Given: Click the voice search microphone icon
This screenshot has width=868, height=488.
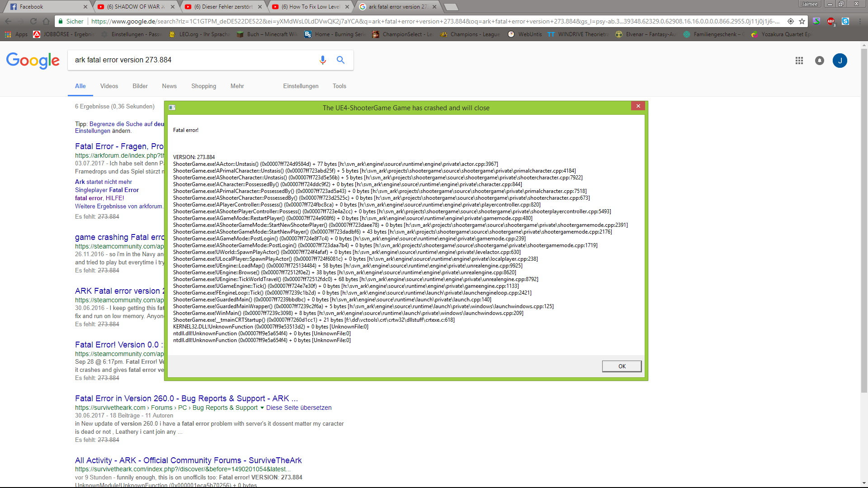Looking at the screenshot, I should [323, 60].
